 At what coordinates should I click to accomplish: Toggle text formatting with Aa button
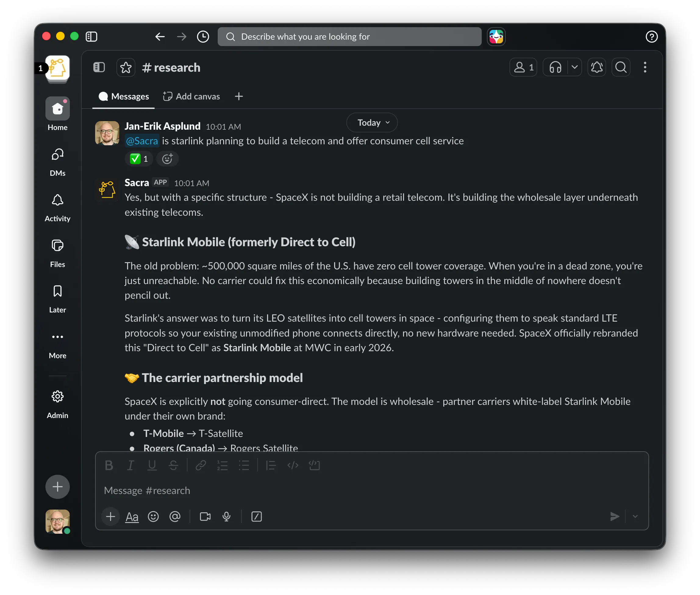(x=132, y=516)
